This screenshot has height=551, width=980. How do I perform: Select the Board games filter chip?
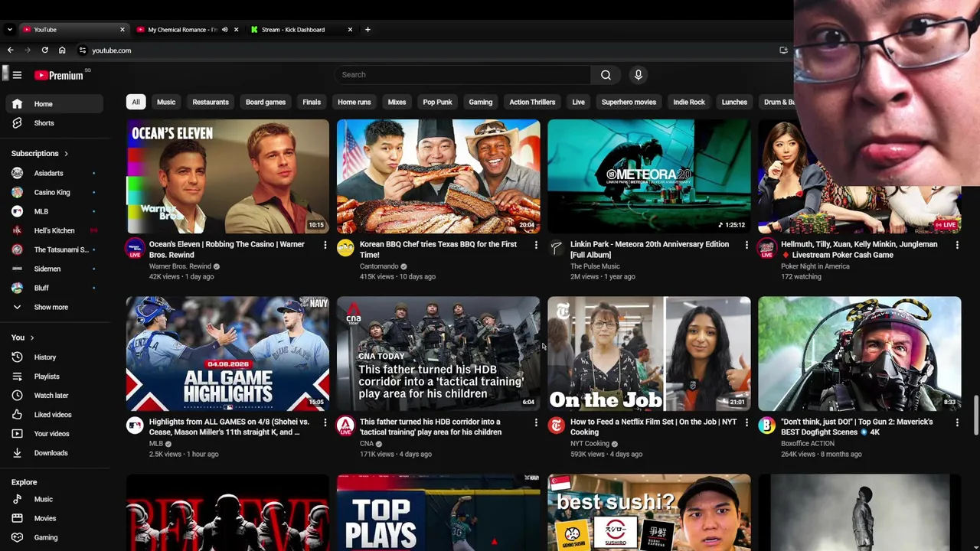coord(266,102)
